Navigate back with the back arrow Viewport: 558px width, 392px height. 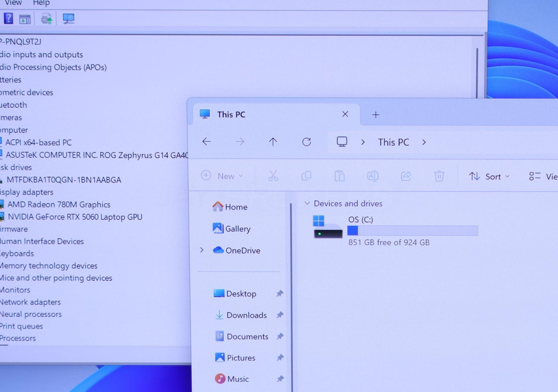207,142
